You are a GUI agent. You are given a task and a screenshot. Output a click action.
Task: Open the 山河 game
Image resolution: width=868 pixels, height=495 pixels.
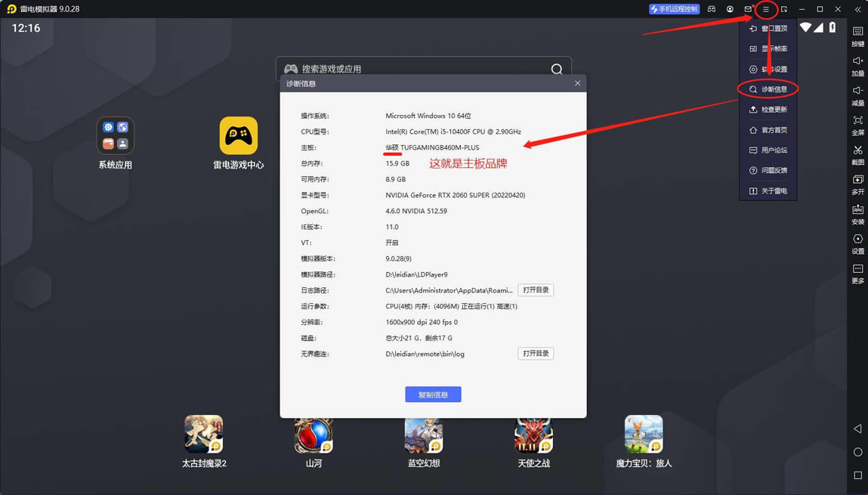point(314,441)
